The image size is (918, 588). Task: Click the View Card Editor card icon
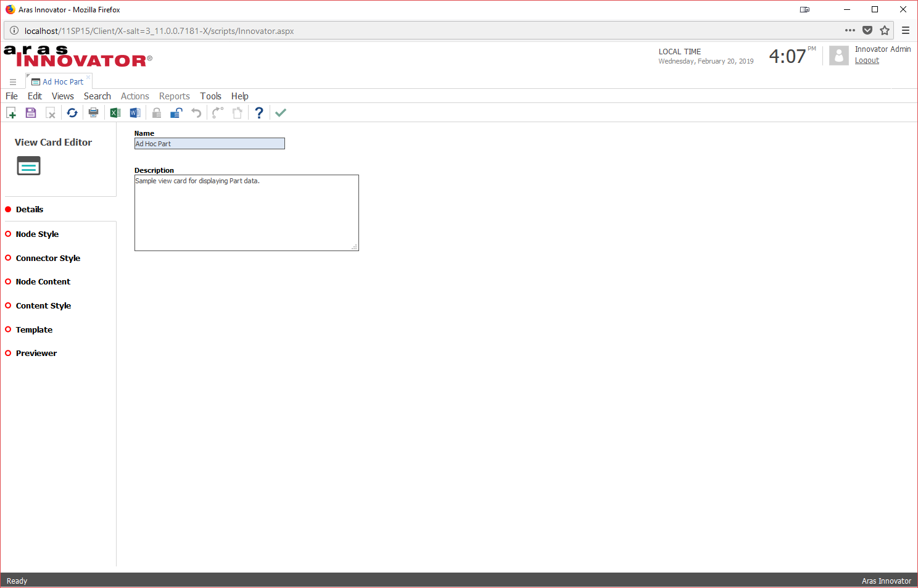[28, 166]
